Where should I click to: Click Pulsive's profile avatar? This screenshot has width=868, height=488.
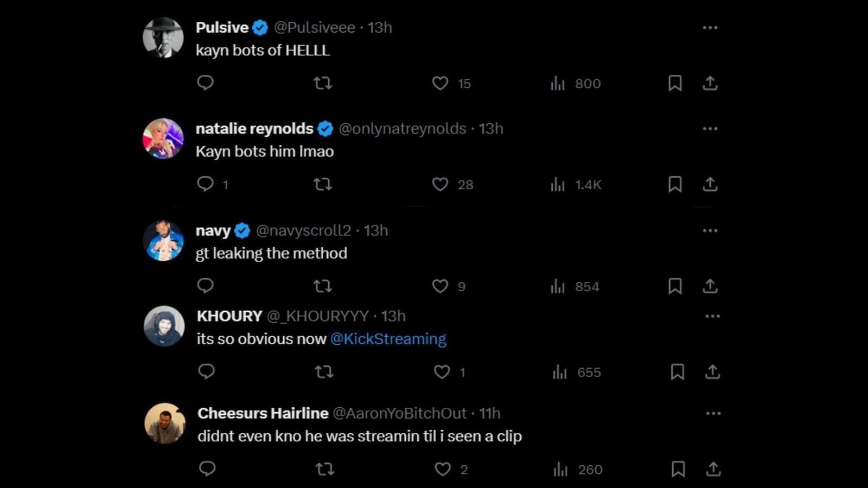point(163,37)
